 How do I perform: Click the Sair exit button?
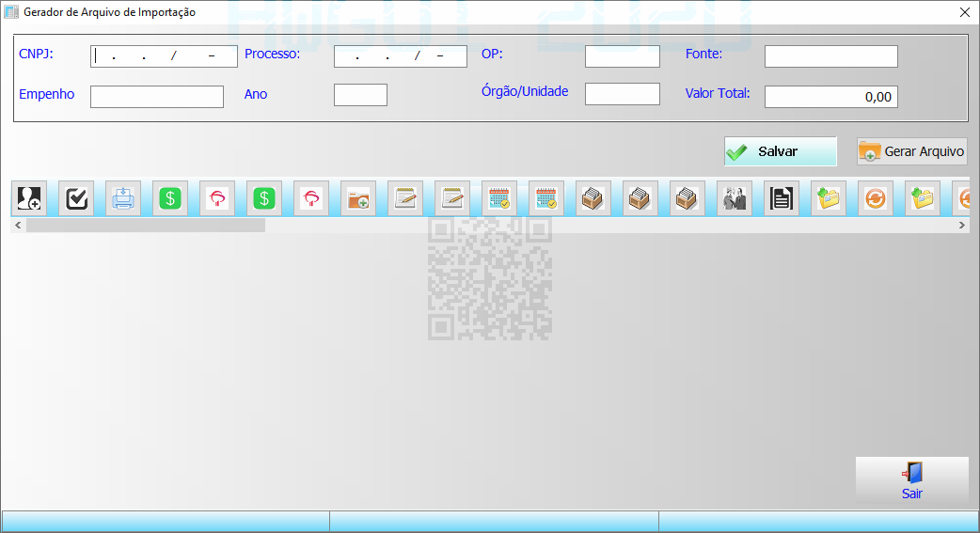(x=912, y=479)
